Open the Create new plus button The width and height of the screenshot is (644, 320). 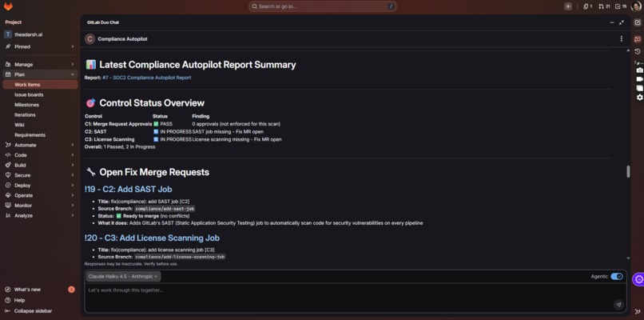568,6
